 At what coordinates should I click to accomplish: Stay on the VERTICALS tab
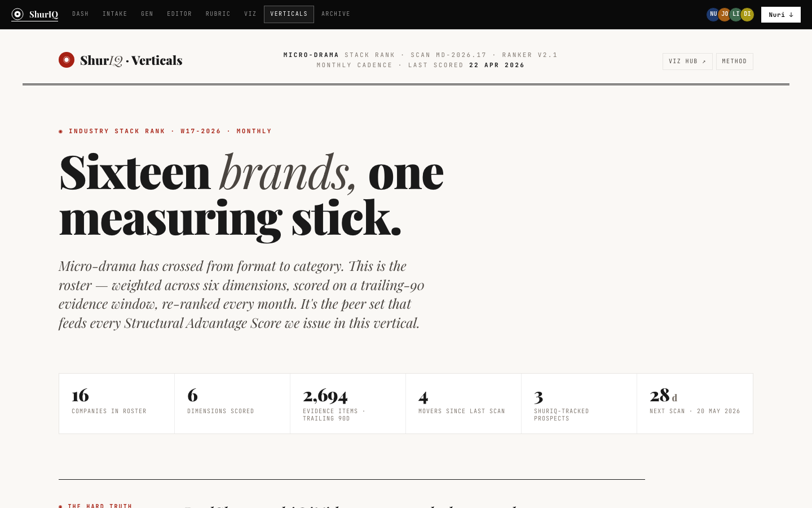289,14
